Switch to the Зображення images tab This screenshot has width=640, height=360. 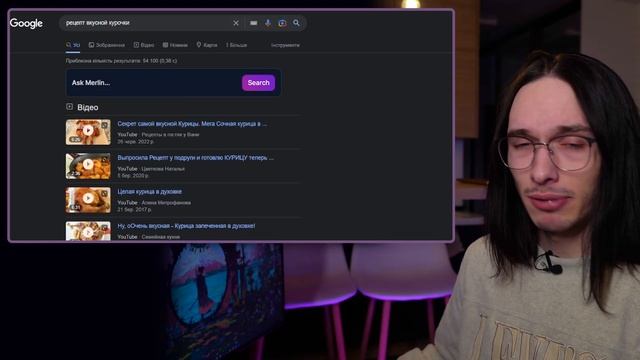107,45
